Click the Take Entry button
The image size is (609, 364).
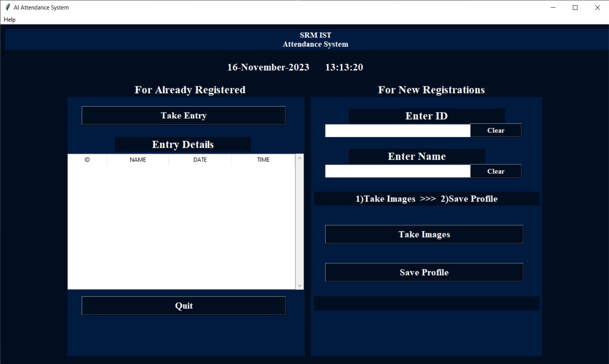tap(183, 115)
